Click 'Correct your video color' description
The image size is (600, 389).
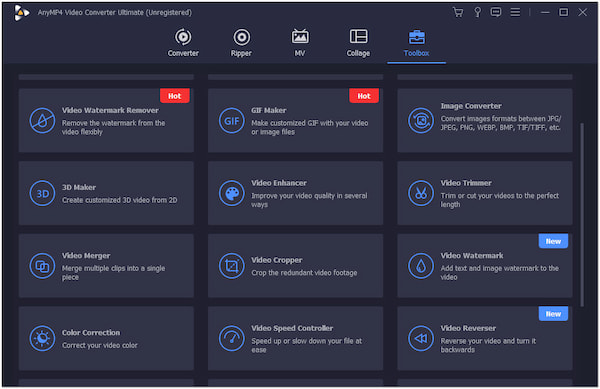(x=100, y=345)
